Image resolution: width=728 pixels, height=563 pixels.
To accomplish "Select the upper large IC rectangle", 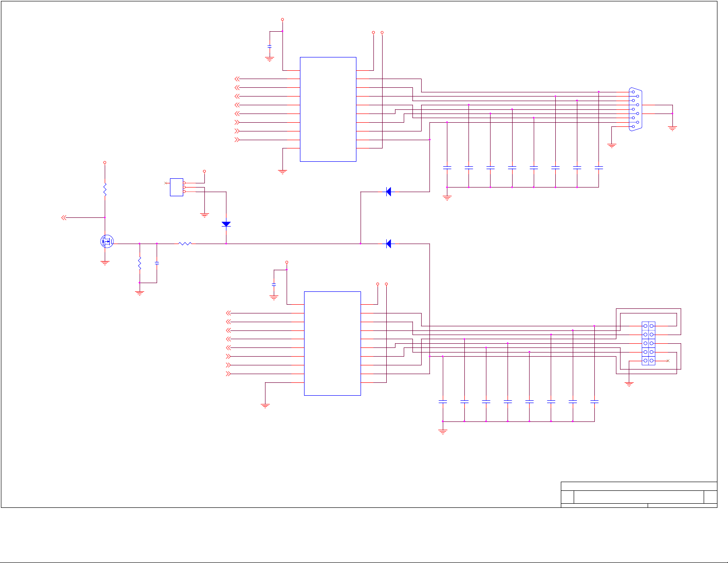I will coord(328,109).
